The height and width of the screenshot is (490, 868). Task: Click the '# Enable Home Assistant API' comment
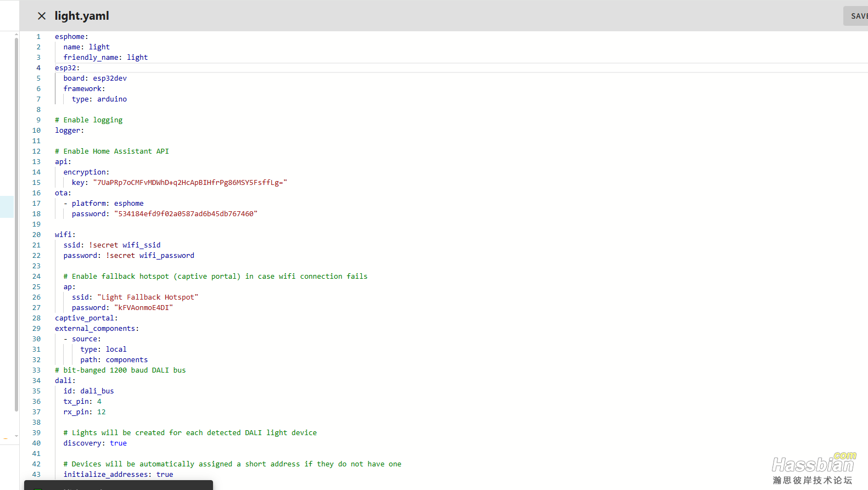tap(112, 151)
